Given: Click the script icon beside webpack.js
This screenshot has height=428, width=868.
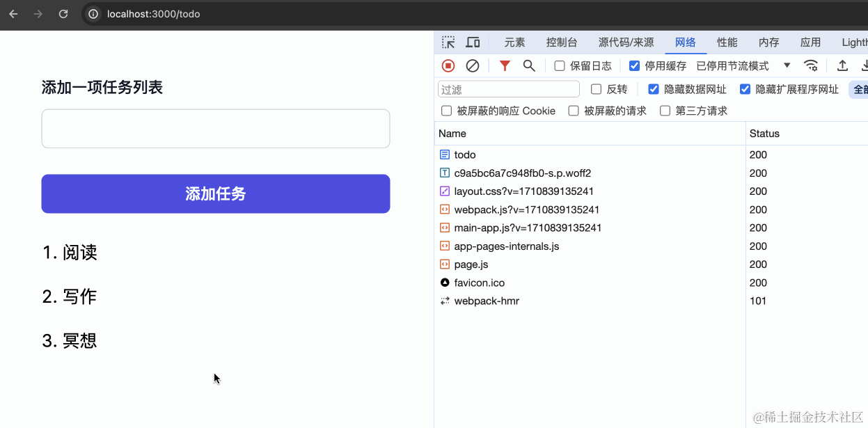Looking at the screenshot, I should click(x=445, y=209).
